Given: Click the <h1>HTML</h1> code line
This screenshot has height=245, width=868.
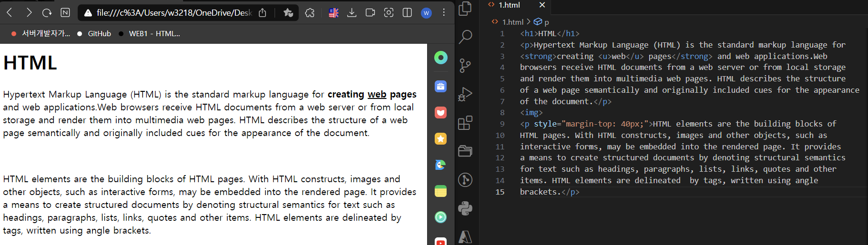Looking at the screenshot, I should tap(550, 33).
